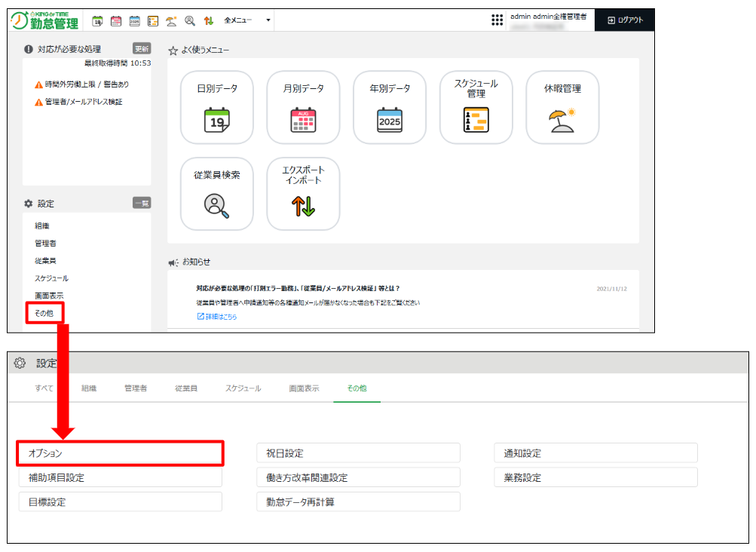Select その他 in settings sidebar

pyautogui.click(x=44, y=313)
